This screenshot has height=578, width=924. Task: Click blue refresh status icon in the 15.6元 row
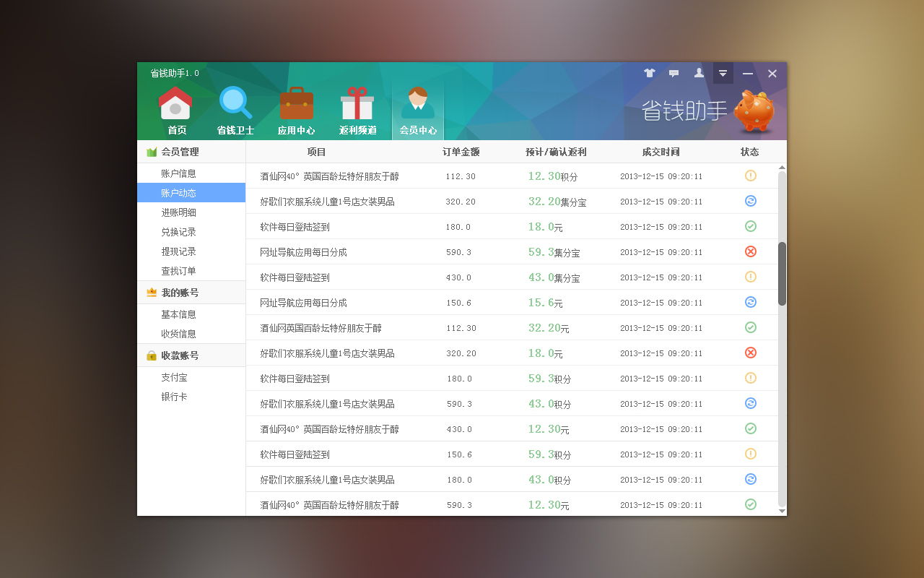pos(751,302)
